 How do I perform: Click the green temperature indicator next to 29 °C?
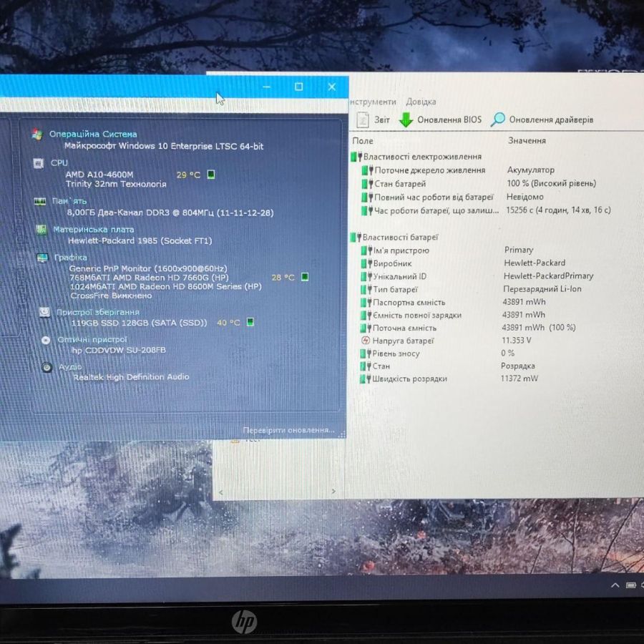(x=210, y=175)
